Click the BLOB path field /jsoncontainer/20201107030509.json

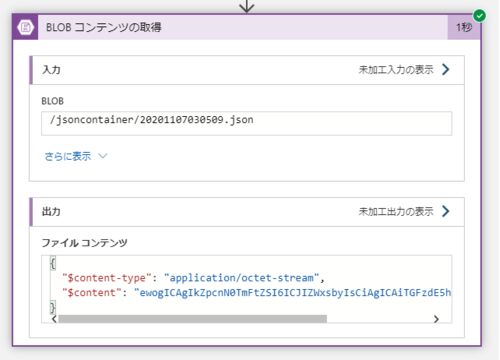pyautogui.click(x=246, y=123)
